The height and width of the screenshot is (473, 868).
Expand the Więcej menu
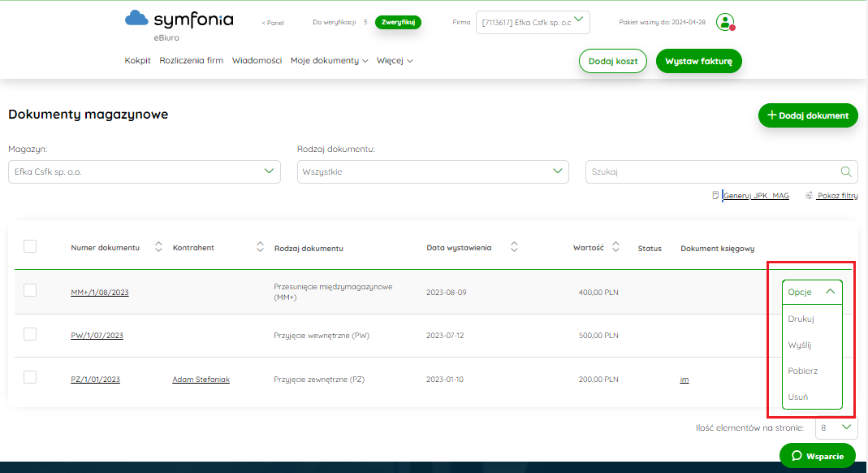click(395, 60)
